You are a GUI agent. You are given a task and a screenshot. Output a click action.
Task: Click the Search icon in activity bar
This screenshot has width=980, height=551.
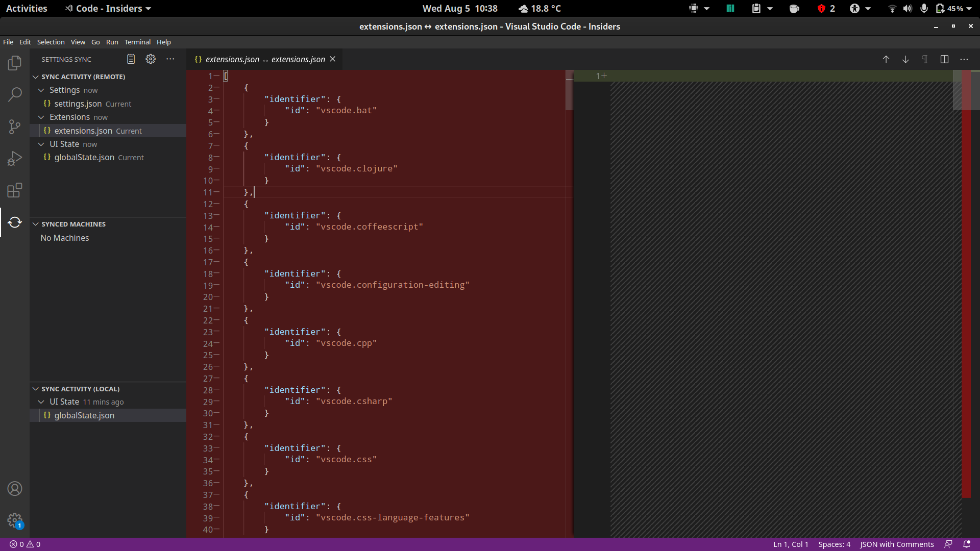(x=15, y=94)
